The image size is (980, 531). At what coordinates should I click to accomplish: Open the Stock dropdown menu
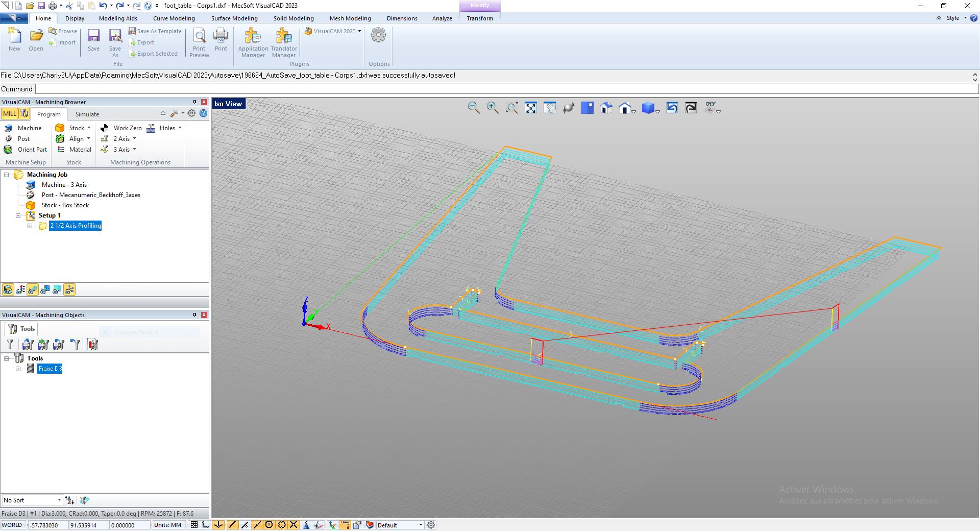(89, 128)
